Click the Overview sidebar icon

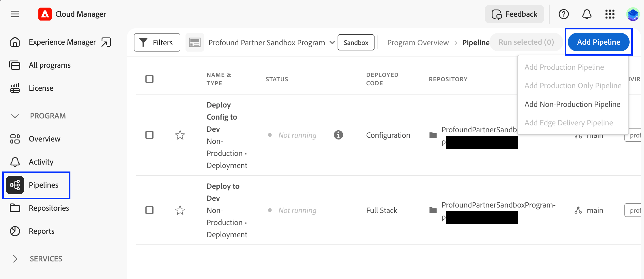(15, 139)
